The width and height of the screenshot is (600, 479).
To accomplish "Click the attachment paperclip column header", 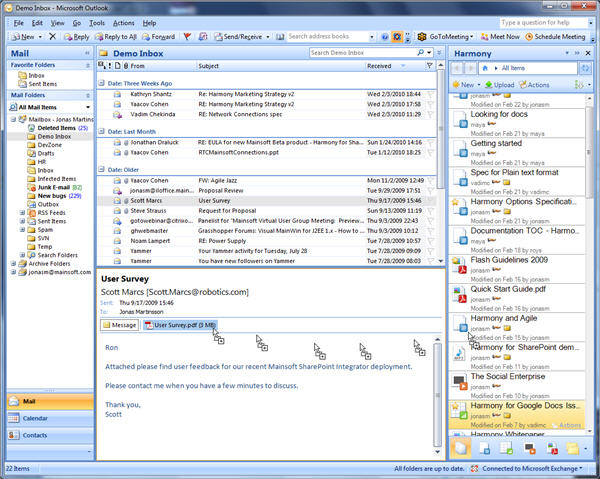I will click(126, 66).
